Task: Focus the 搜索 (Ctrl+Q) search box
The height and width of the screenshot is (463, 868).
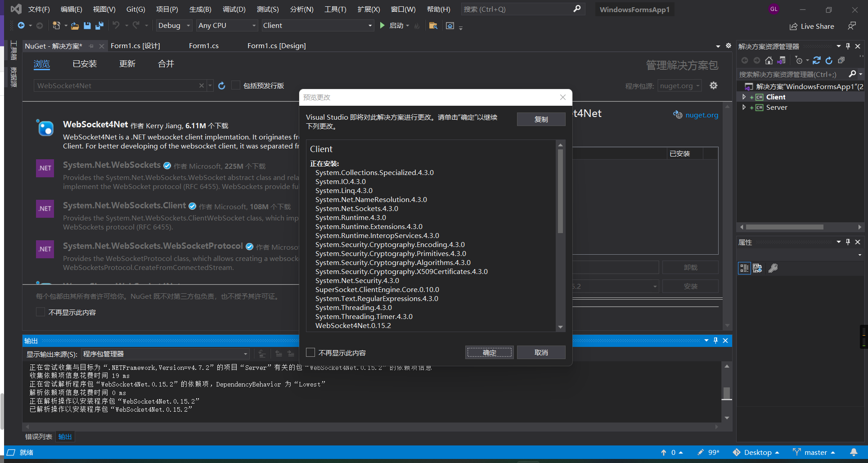Action: pos(522,9)
